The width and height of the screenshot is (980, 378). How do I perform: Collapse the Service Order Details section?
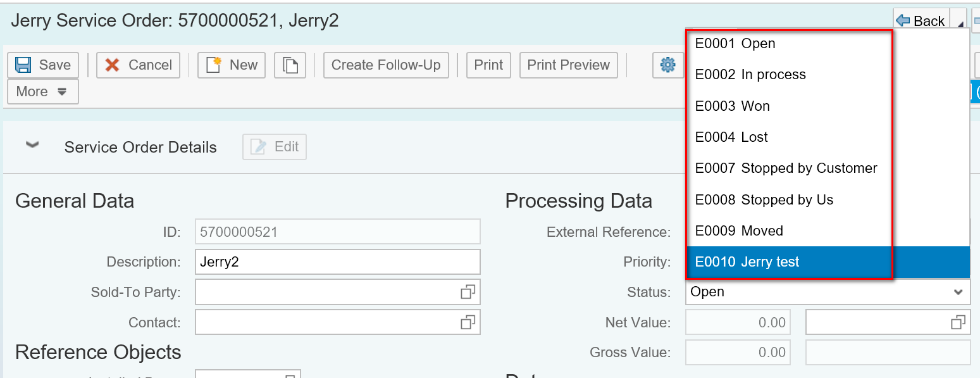[32, 146]
